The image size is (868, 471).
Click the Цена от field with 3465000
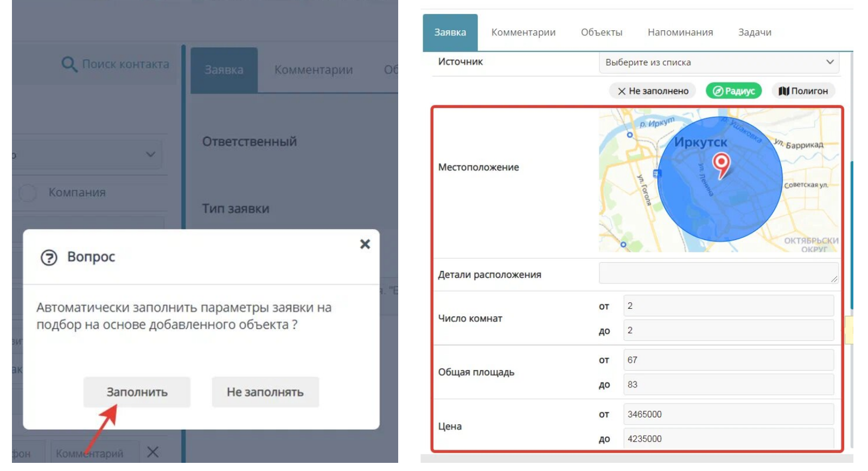click(x=729, y=414)
